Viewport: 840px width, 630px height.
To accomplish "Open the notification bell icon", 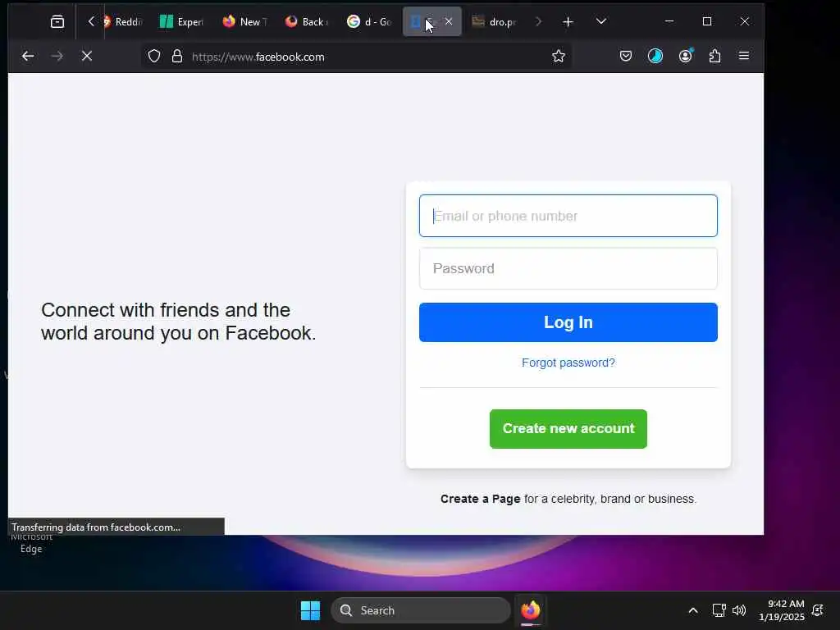I will click(x=818, y=610).
